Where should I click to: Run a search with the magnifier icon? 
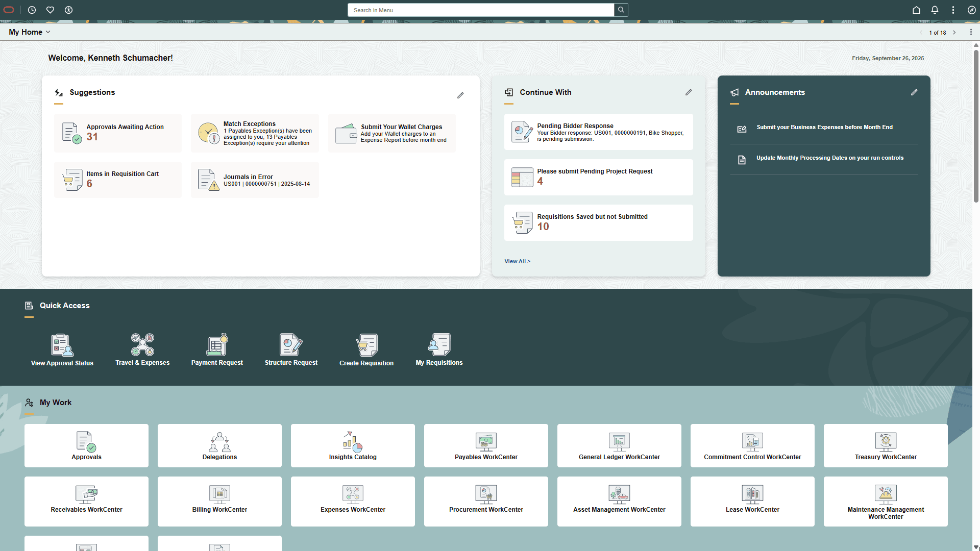tap(621, 10)
